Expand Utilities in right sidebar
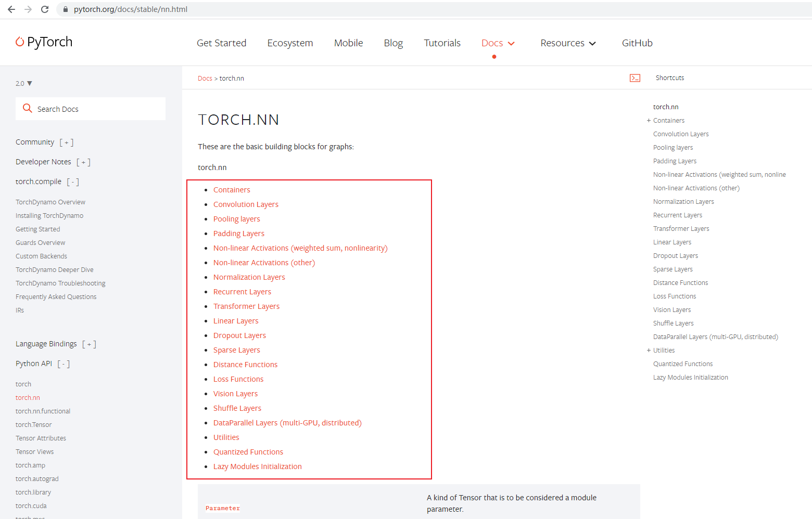The image size is (812, 519). [x=649, y=351]
